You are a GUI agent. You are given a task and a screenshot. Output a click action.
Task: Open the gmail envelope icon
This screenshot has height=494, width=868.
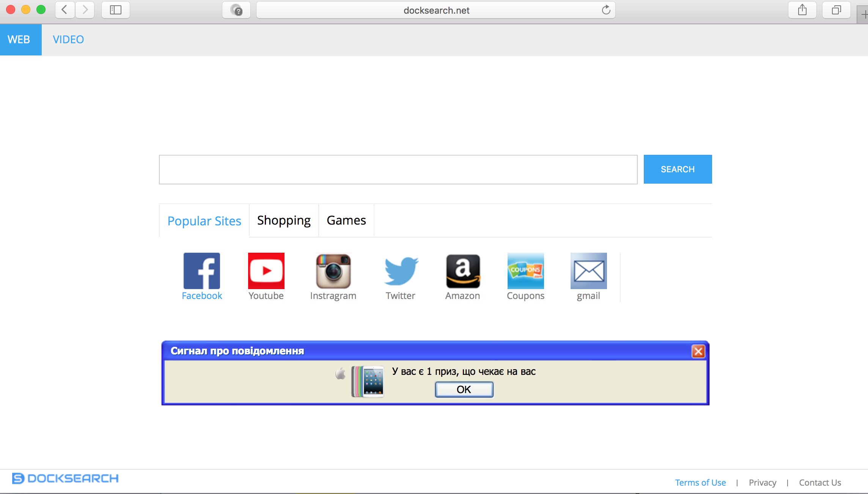(x=588, y=271)
